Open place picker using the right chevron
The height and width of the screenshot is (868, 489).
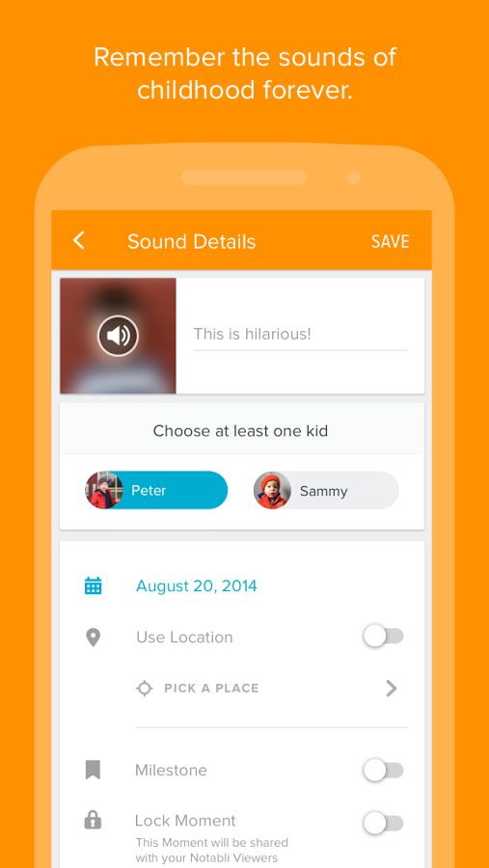pos(392,688)
